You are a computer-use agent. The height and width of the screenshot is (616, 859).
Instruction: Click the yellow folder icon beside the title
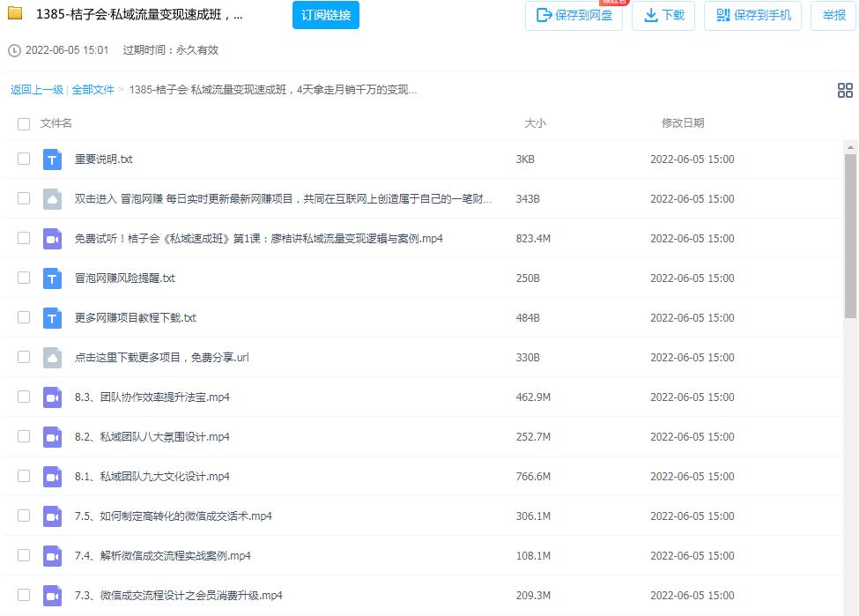click(15, 13)
